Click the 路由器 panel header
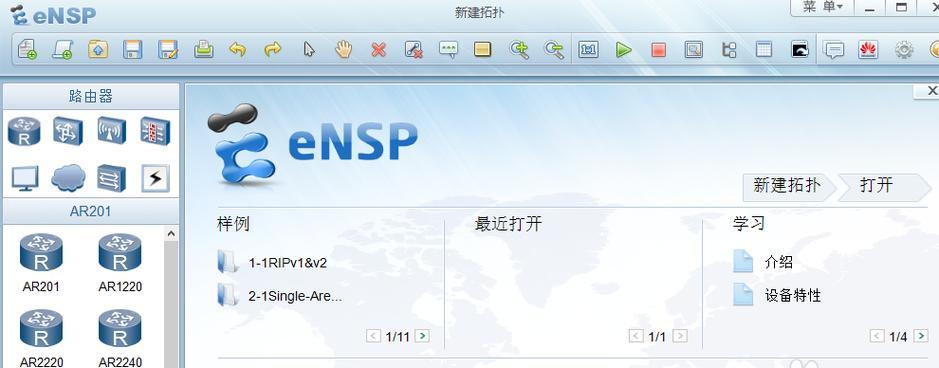This screenshot has height=368, width=939. pos(91,96)
